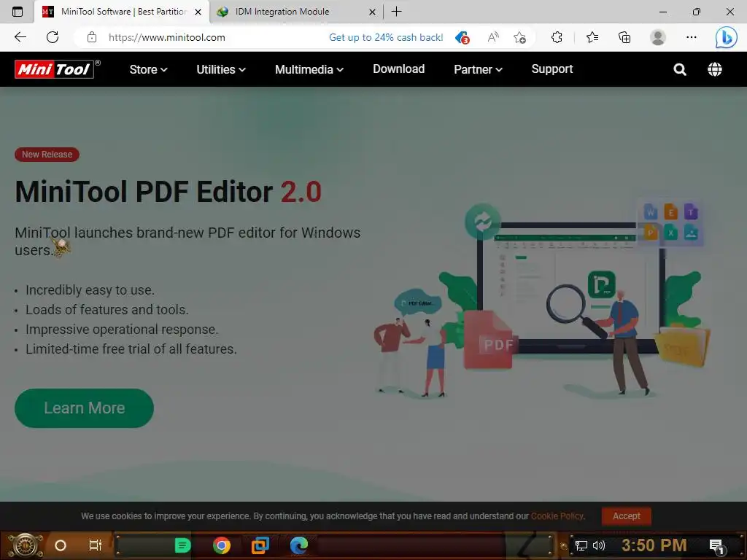
Task: Launch Google Chrome from taskbar
Action: pos(222,545)
